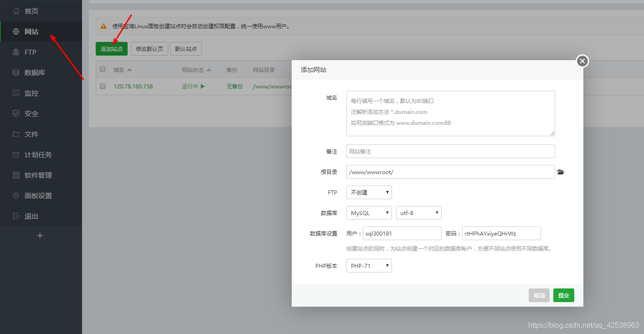Tick the select-all checkbox in table header
Viewport: 644px width, 334px height.
pyautogui.click(x=103, y=69)
